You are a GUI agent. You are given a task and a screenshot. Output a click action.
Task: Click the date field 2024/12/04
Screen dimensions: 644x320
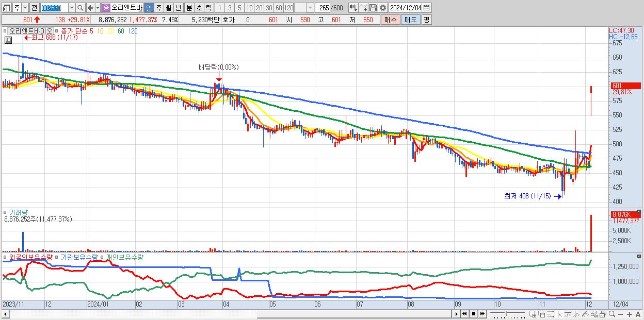click(x=405, y=8)
